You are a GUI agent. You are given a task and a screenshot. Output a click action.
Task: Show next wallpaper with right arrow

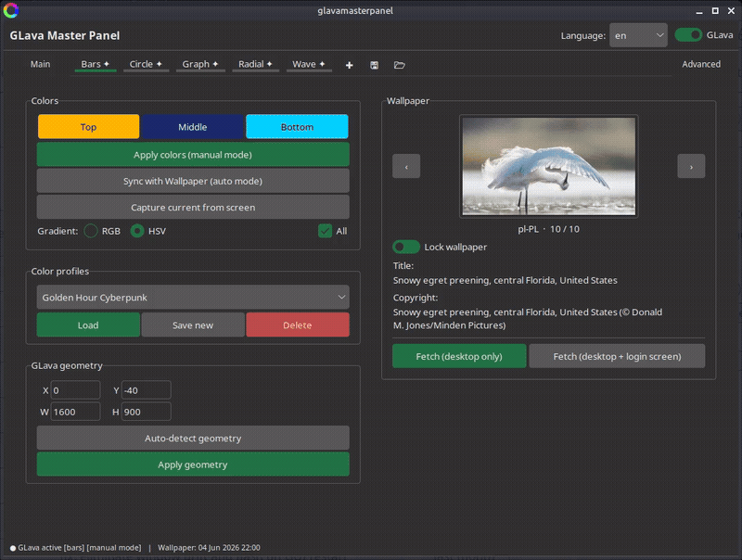pyautogui.click(x=691, y=167)
